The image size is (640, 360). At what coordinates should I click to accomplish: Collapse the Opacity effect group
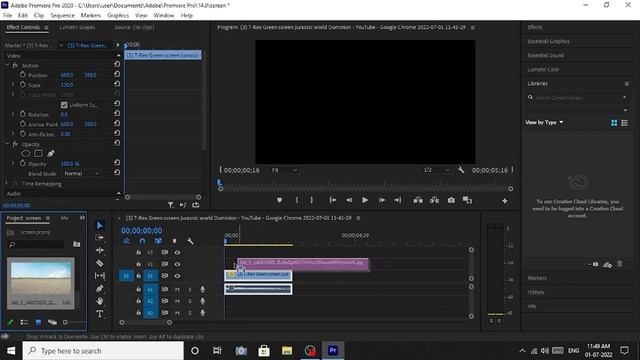7,144
